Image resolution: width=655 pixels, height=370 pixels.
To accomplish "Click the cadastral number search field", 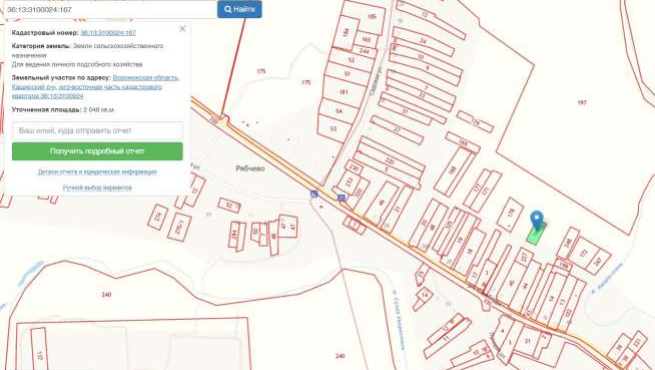I will tap(109, 9).
